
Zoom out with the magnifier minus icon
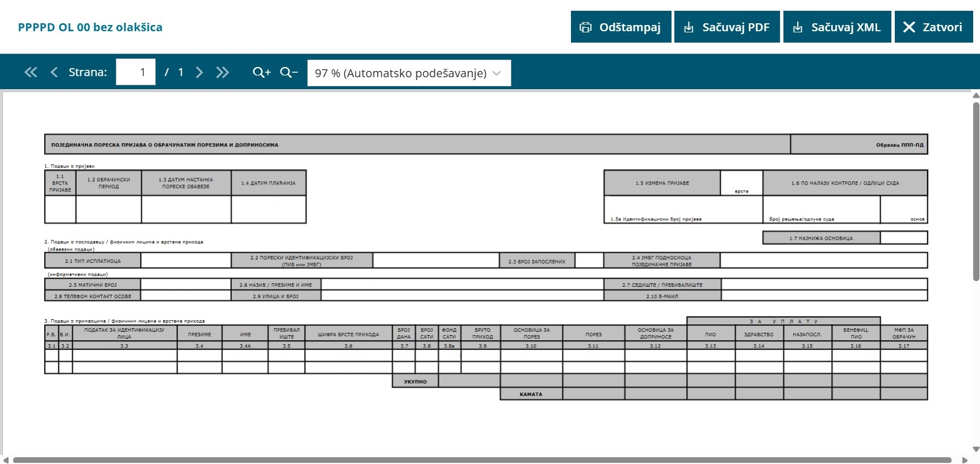[289, 72]
